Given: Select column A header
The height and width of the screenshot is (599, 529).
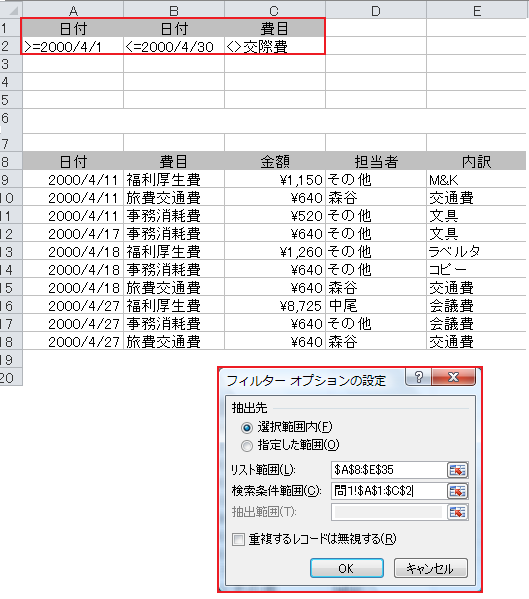Looking at the screenshot, I should coord(73,10).
